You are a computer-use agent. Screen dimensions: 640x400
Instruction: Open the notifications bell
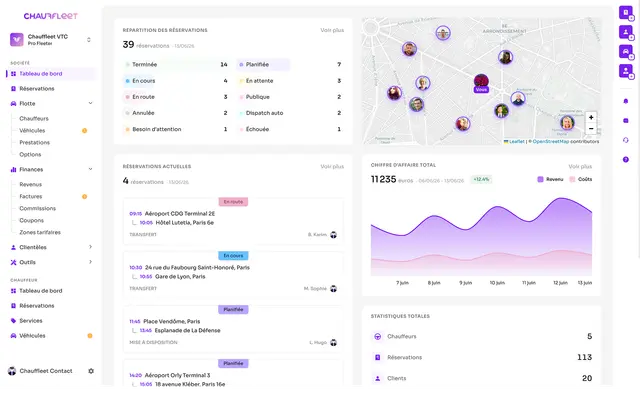pyautogui.click(x=626, y=101)
